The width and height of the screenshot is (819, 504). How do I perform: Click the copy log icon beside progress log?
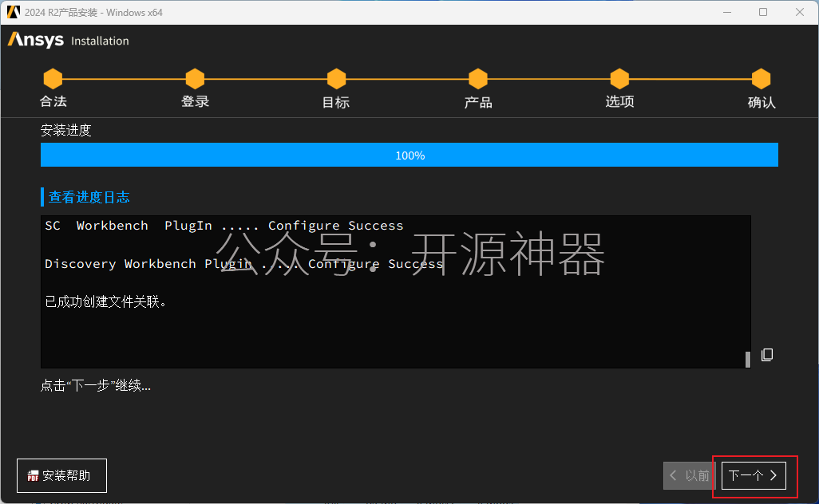click(767, 355)
